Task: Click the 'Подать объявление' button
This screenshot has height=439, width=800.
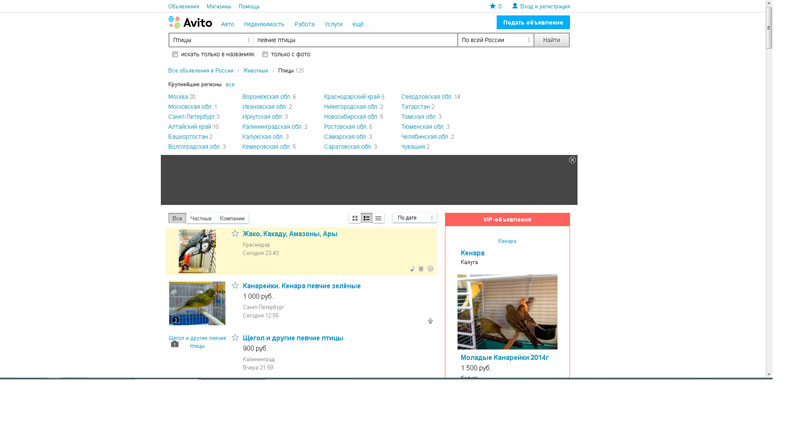Action: click(x=533, y=22)
